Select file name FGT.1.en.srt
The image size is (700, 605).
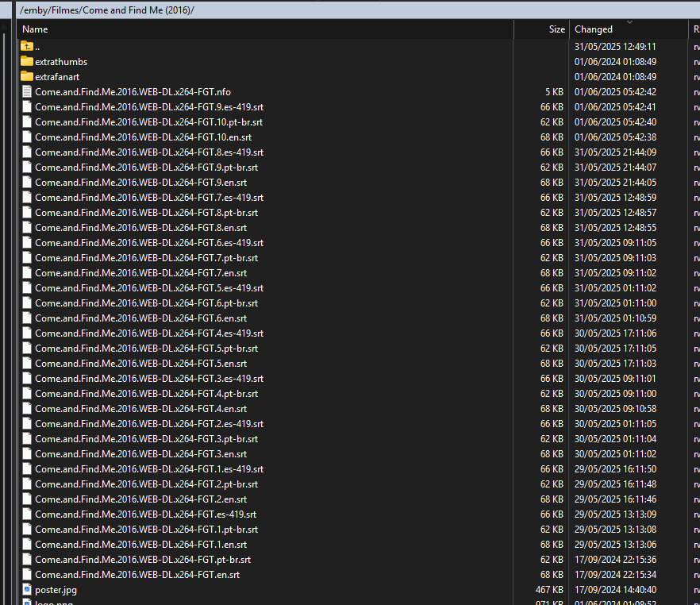[x=141, y=545]
